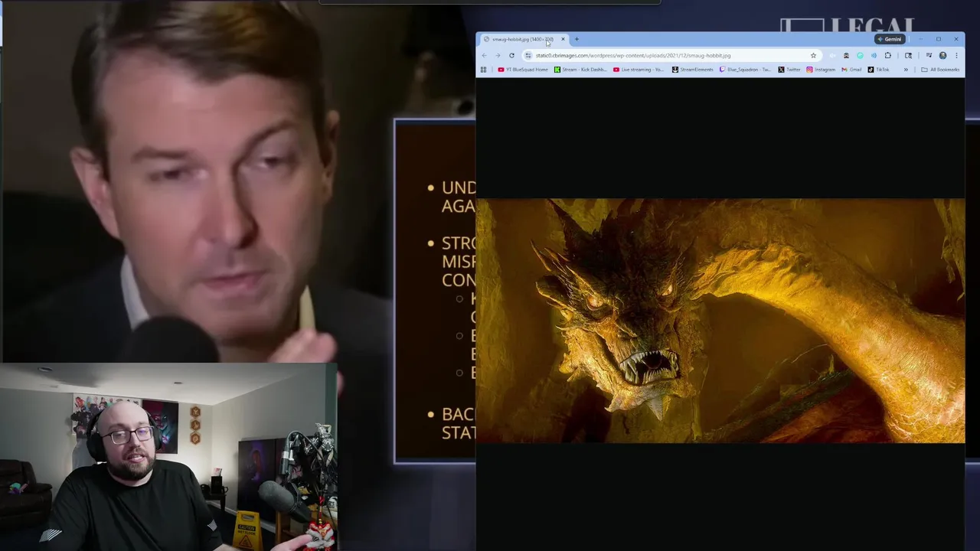
Task: Open the Extensions puzzle-piece menu
Action: pyautogui.click(x=888, y=55)
